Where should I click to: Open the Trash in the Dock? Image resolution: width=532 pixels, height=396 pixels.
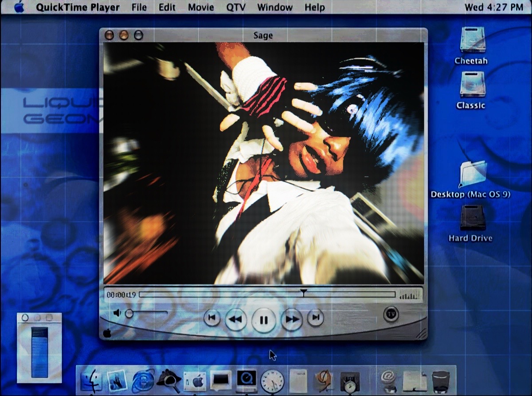point(441,382)
